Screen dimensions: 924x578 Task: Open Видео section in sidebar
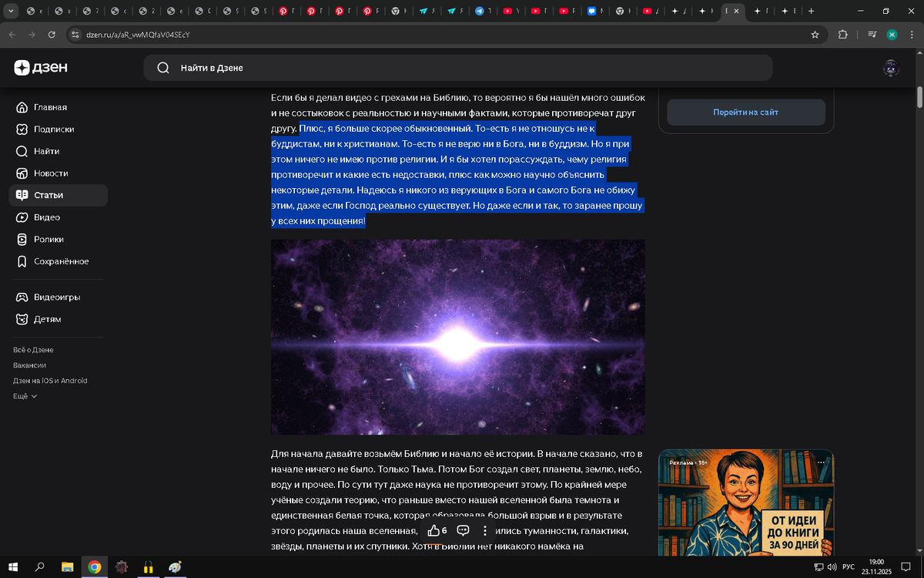tap(59, 217)
